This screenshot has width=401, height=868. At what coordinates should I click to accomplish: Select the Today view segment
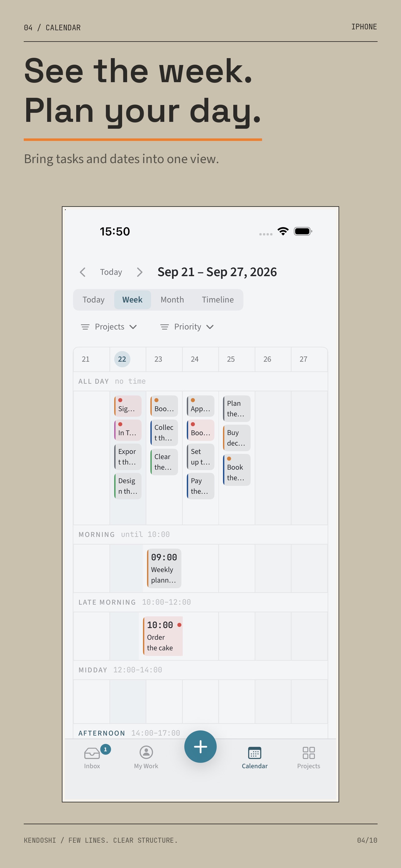tap(93, 300)
